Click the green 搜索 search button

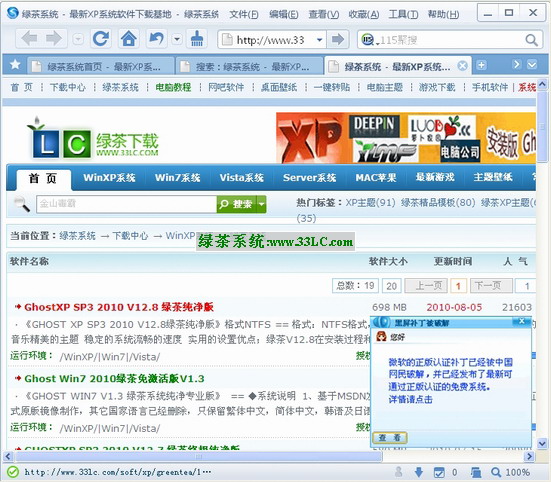(237, 204)
